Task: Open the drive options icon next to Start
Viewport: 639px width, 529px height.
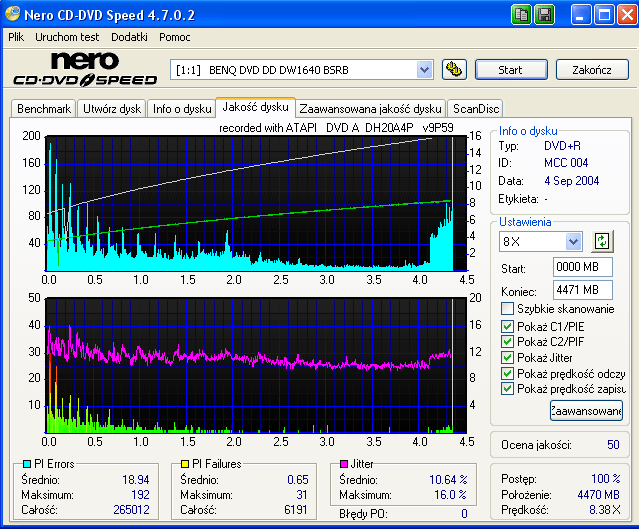Action: pos(454,70)
